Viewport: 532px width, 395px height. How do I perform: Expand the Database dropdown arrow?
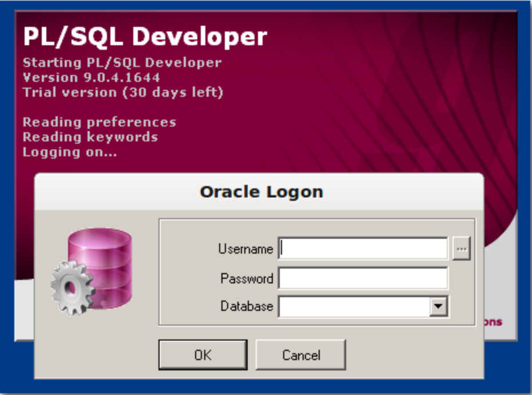pos(438,306)
